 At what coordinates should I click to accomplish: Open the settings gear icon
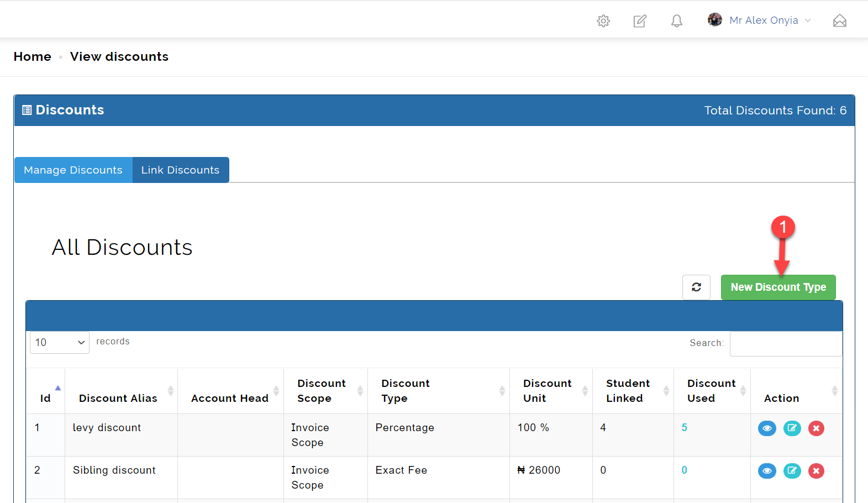(603, 21)
